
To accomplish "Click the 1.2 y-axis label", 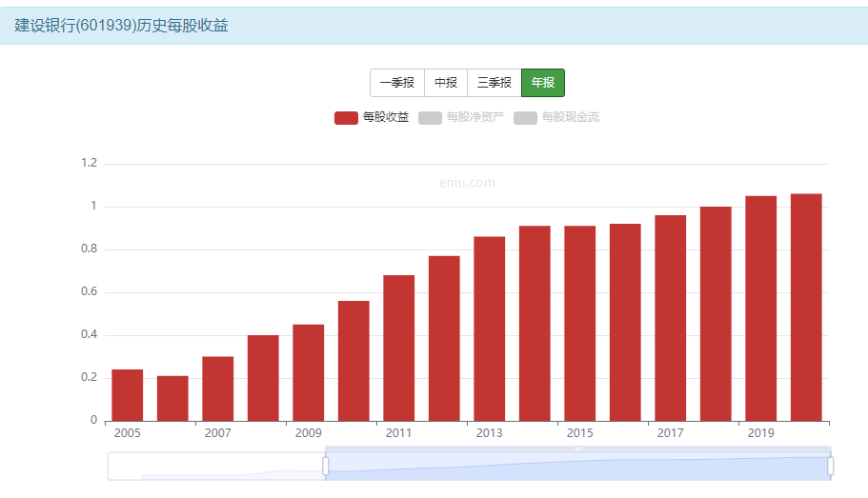I will pos(90,163).
